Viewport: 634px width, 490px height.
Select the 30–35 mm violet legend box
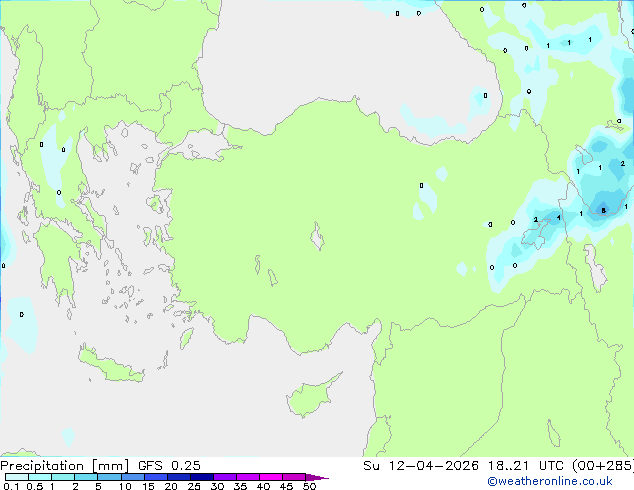[225, 477]
